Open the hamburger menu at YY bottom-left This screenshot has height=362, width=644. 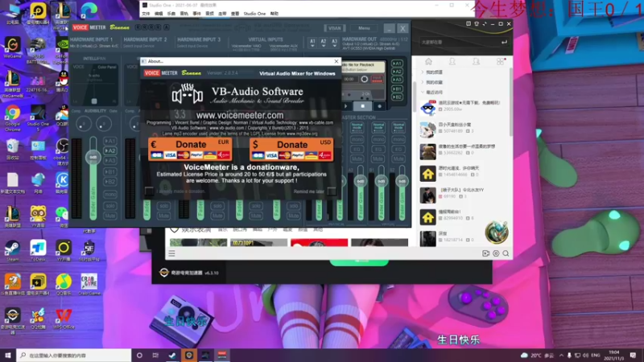[171, 253]
